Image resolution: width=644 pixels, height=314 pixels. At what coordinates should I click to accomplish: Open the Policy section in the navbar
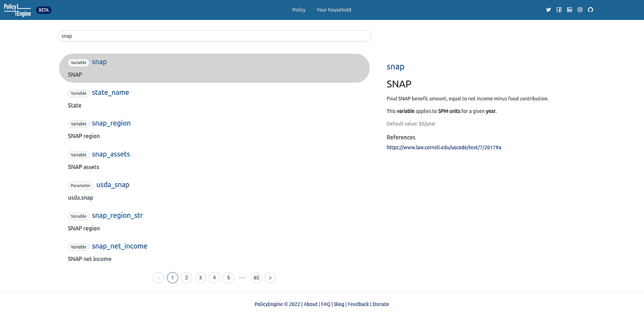(x=298, y=9)
